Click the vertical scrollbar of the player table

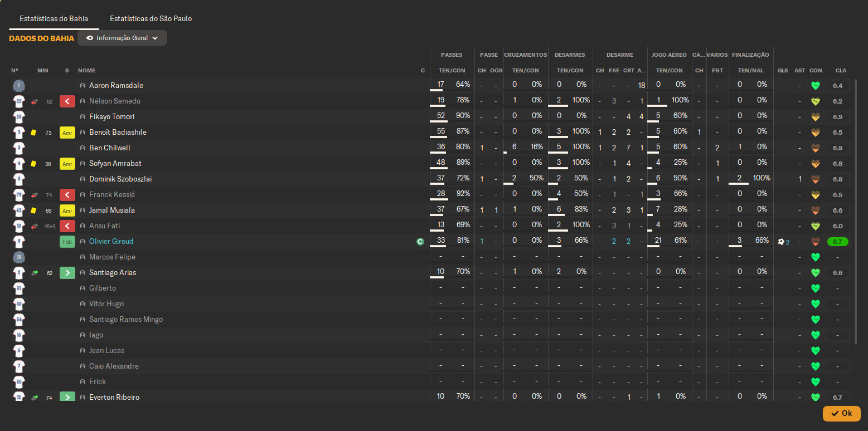tap(856, 212)
